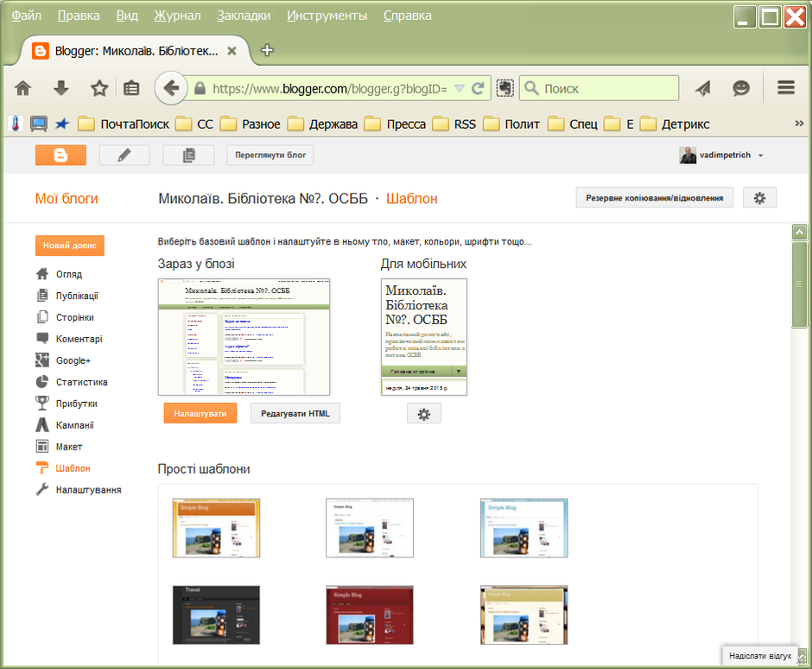Click the Evernote clipper icon
This screenshot has width=812, height=669.
tap(505, 89)
